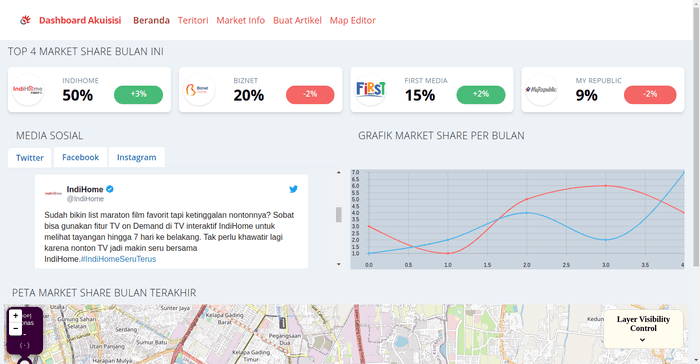700x364 pixels.
Task: Click the 20% Biznet market share value
Action: [x=249, y=95]
